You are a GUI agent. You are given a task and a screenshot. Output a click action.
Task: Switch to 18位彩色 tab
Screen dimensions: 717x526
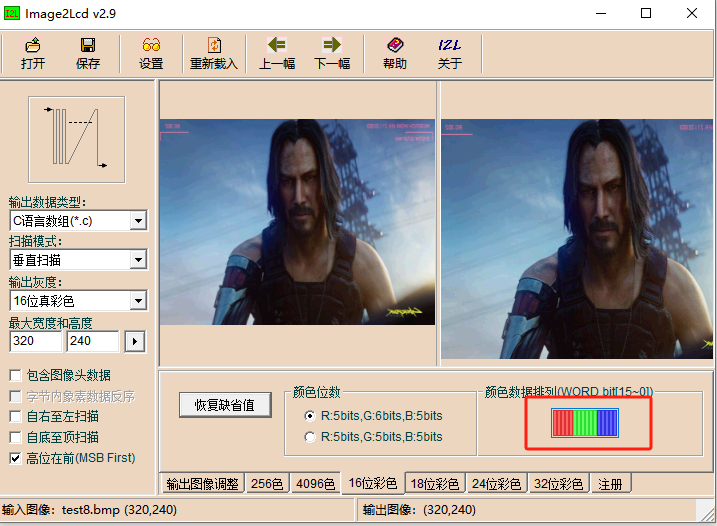pyautogui.click(x=434, y=483)
